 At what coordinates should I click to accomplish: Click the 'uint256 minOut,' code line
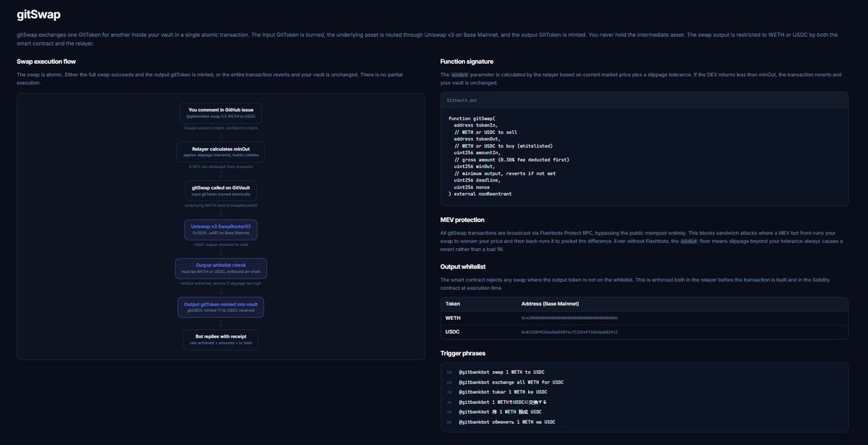coord(475,166)
